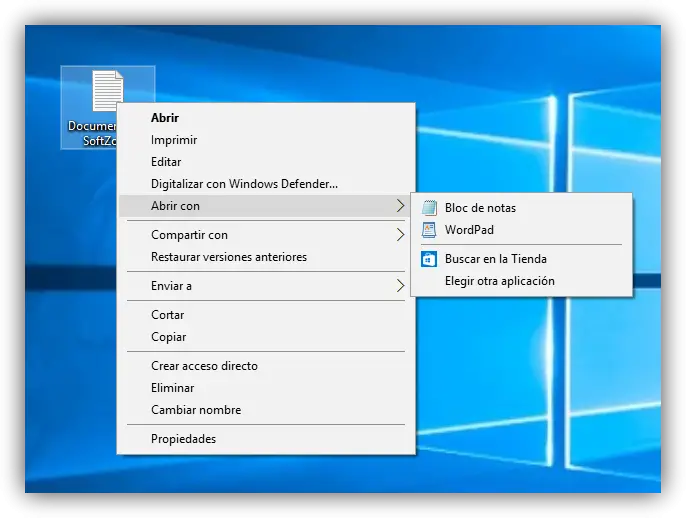
Task: Select Copiar in the context menu
Action: click(x=266, y=337)
